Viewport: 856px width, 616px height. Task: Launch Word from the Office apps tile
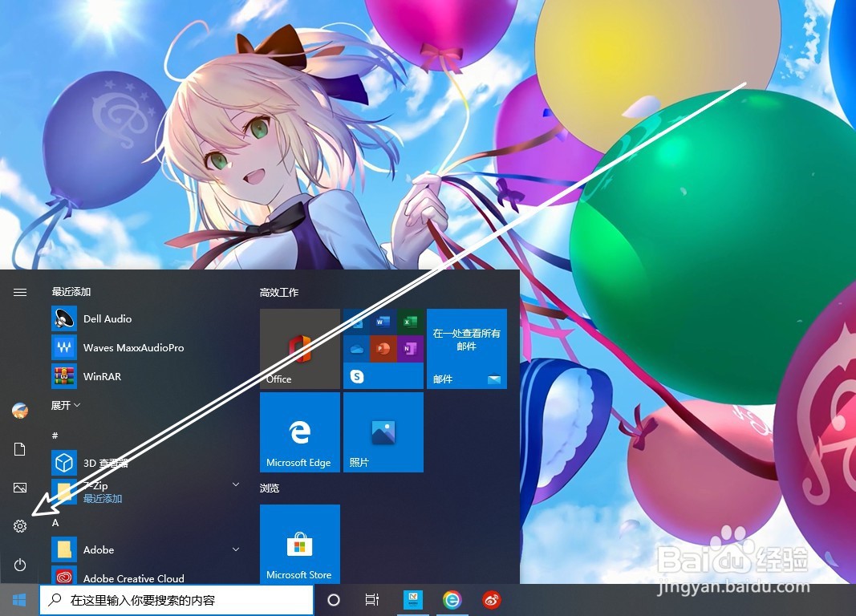(383, 322)
